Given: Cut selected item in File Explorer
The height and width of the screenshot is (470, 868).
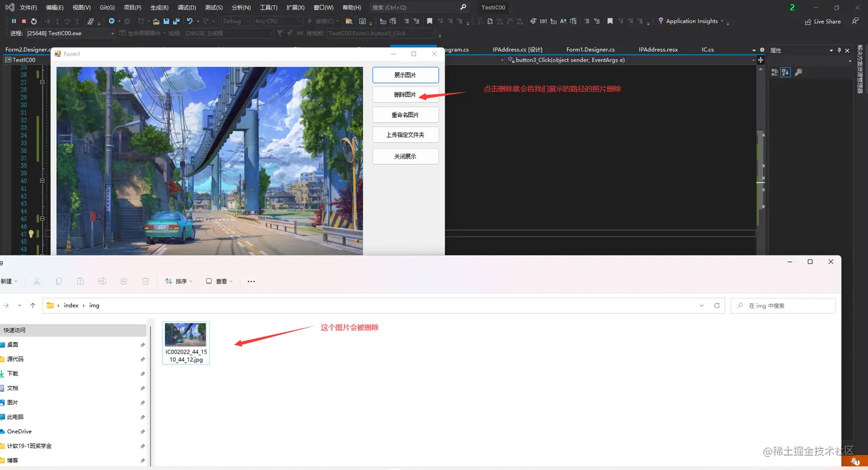Looking at the screenshot, I should click(37, 281).
